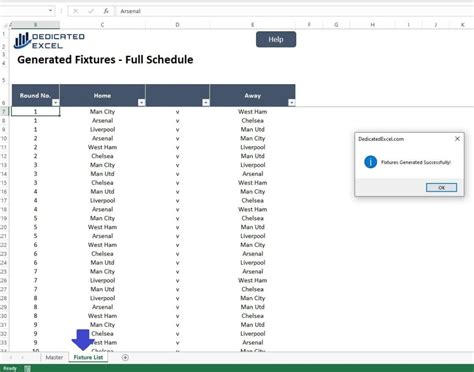The image size is (474, 372).
Task: Click Liverpool home cell in row 26
Action: click(102, 280)
